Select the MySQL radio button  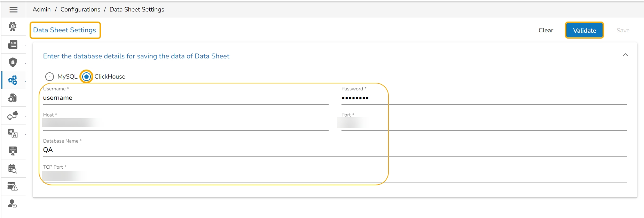click(49, 76)
